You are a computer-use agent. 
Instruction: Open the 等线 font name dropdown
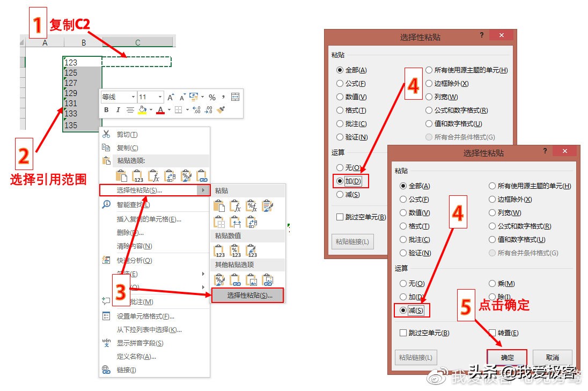[133, 97]
